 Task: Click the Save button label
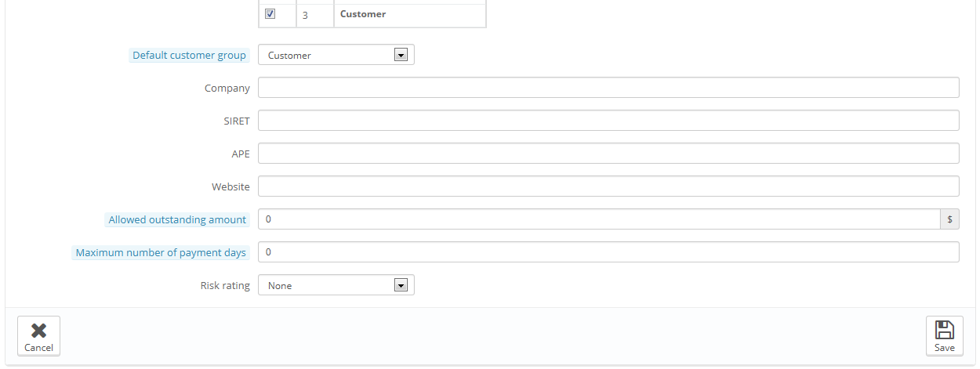click(945, 348)
